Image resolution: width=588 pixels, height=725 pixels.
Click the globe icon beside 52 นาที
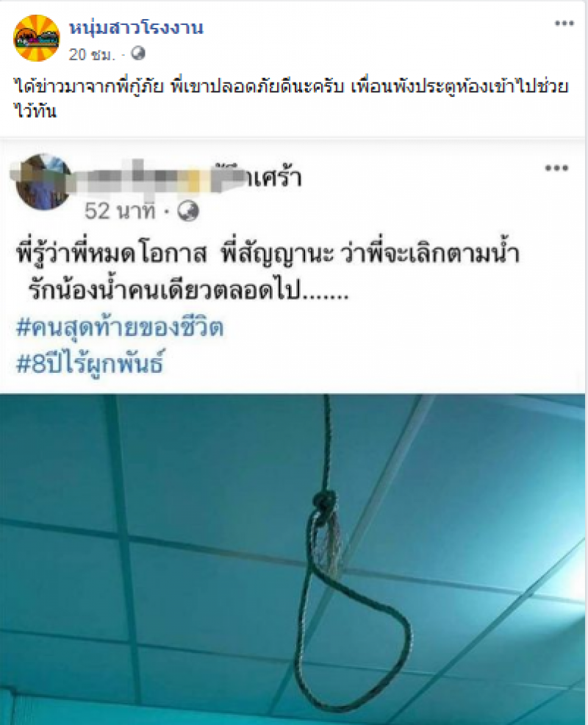188,211
